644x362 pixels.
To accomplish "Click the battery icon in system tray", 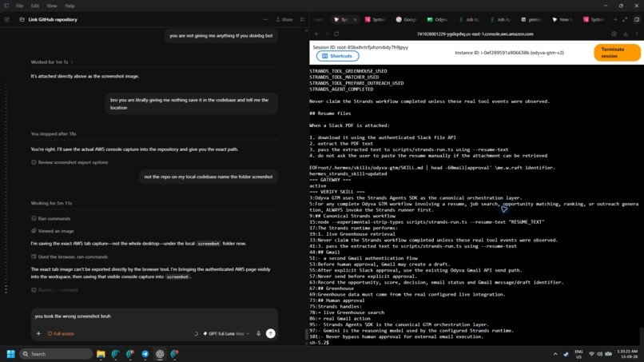I will 608,354.
